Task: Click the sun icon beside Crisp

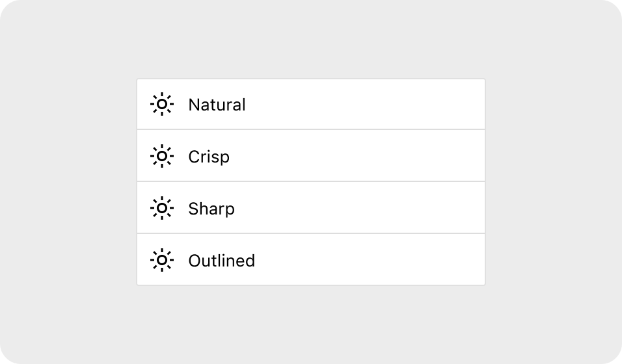Action: pyautogui.click(x=161, y=157)
